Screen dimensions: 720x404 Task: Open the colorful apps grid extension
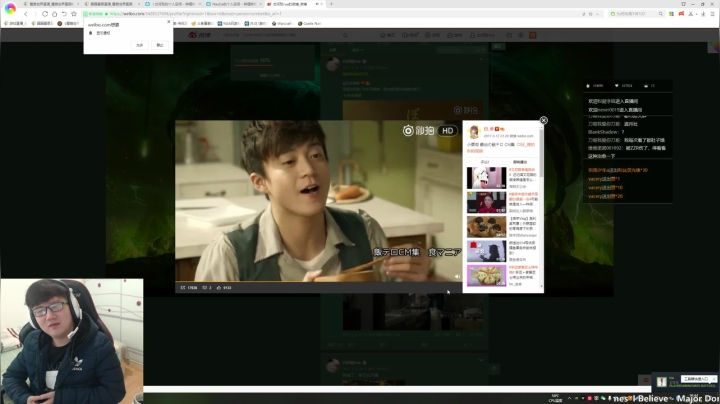pyautogui.click(x=671, y=14)
